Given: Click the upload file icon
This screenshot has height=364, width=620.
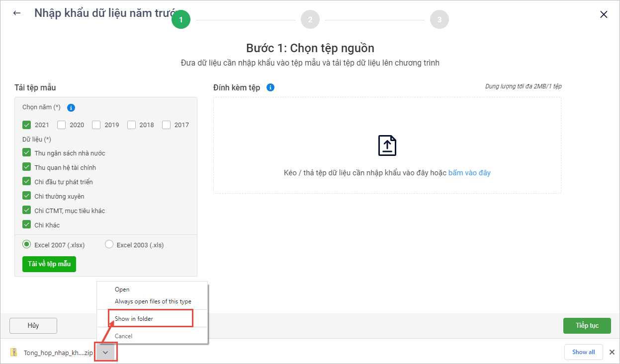Looking at the screenshot, I should point(387,146).
